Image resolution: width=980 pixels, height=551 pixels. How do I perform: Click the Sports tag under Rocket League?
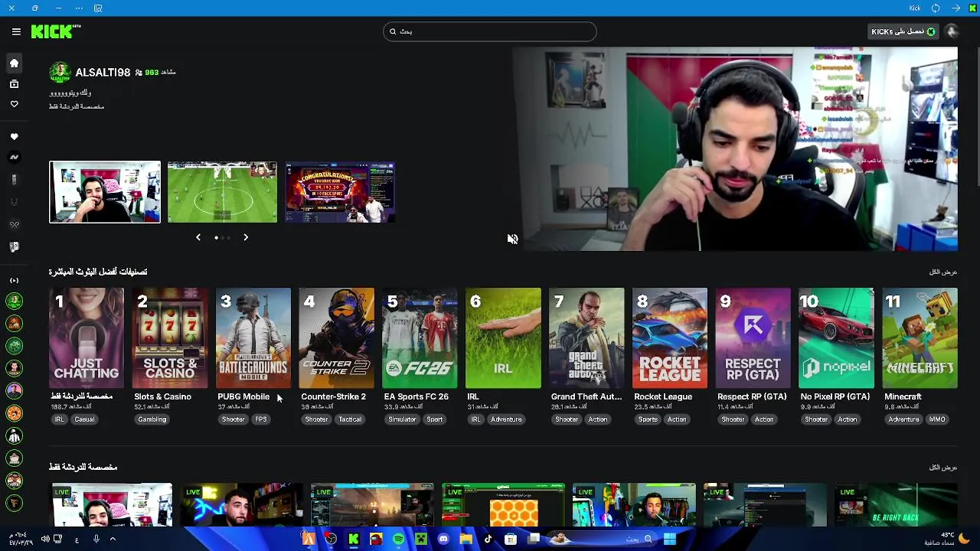(648, 419)
